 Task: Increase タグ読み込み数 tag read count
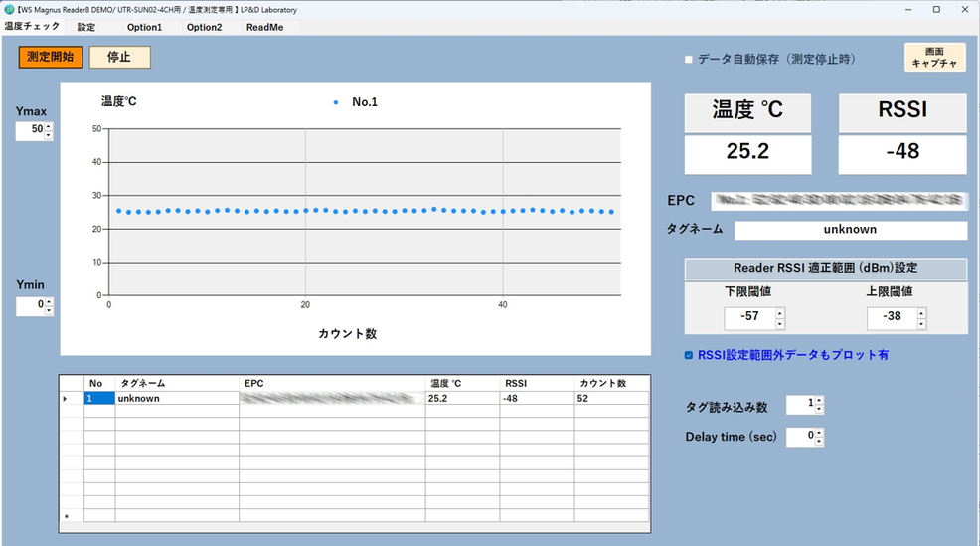pyautogui.click(x=819, y=400)
